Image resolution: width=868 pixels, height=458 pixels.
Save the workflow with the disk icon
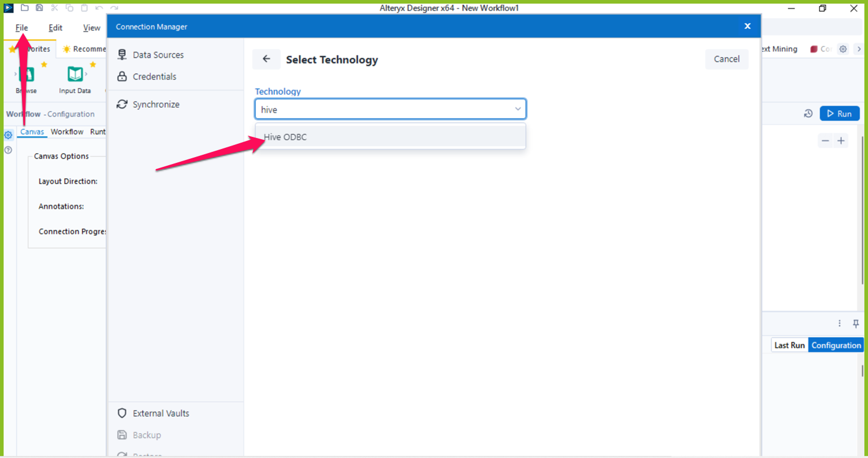39,8
